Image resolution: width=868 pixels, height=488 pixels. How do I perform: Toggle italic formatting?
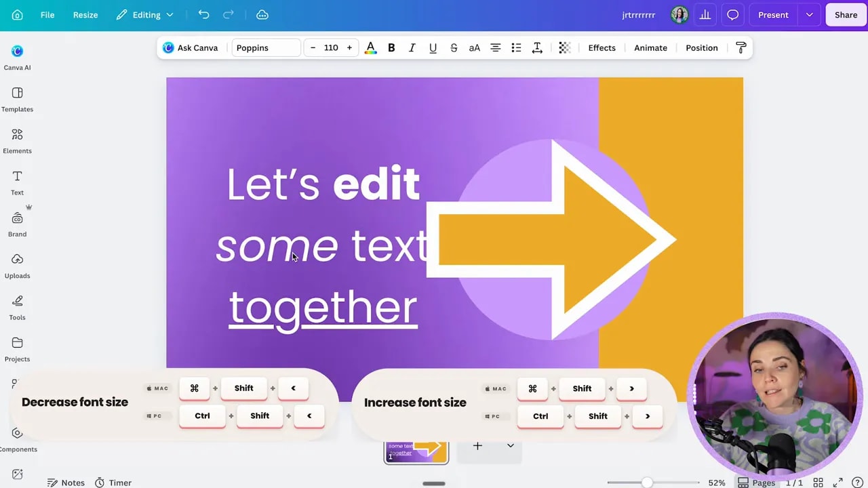pos(412,48)
